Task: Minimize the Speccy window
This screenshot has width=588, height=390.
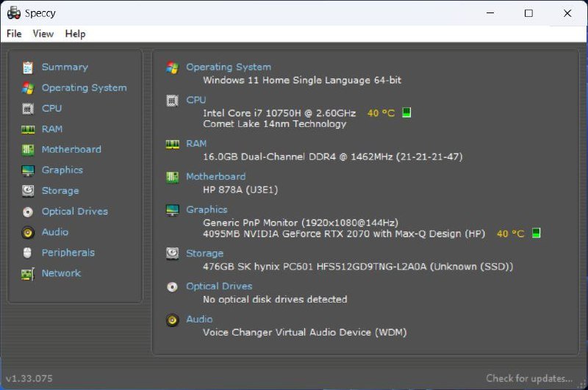Action: (x=490, y=13)
